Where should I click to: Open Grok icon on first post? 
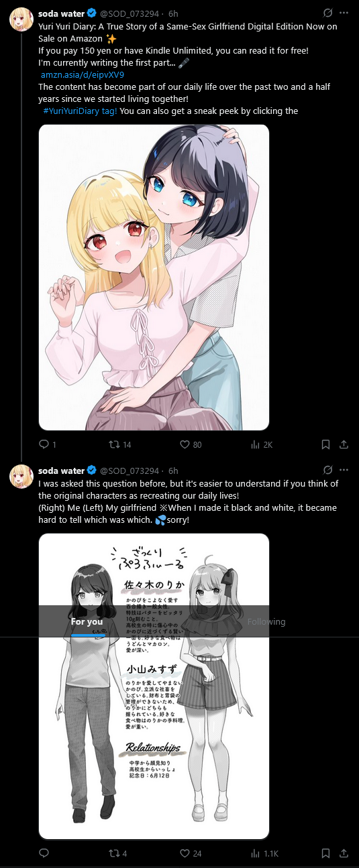click(x=327, y=13)
